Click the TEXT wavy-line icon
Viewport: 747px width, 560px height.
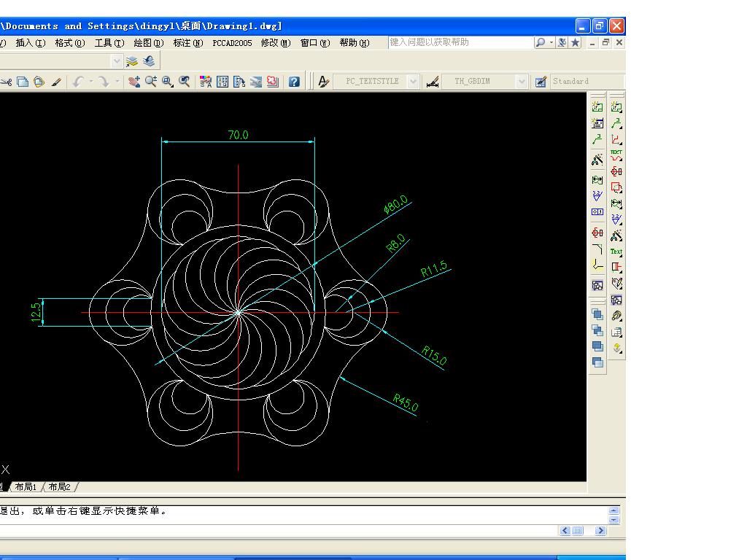click(x=616, y=155)
